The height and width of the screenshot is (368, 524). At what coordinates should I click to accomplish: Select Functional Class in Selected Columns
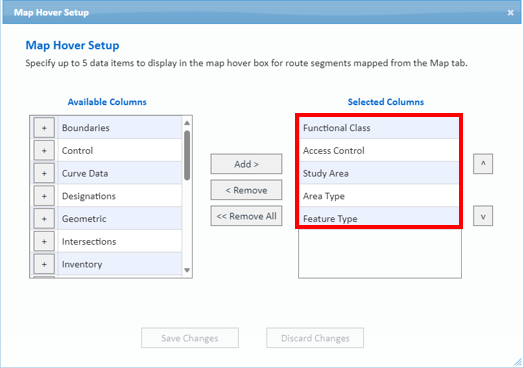pyautogui.click(x=379, y=128)
